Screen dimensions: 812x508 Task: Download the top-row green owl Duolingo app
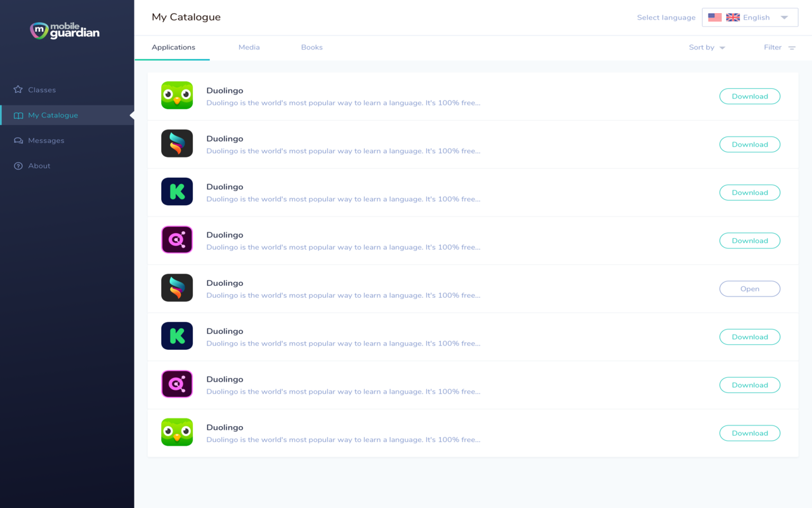tap(750, 97)
